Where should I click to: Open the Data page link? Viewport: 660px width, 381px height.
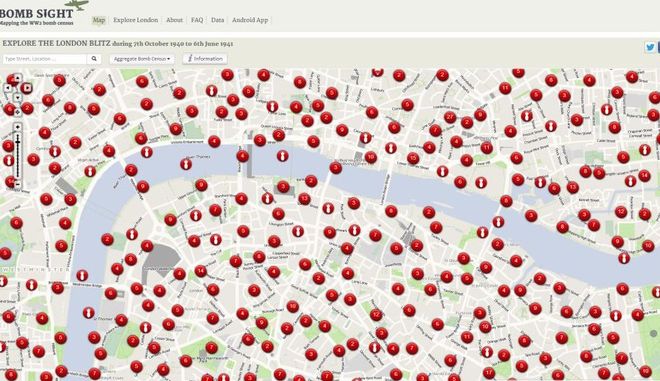point(218,20)
